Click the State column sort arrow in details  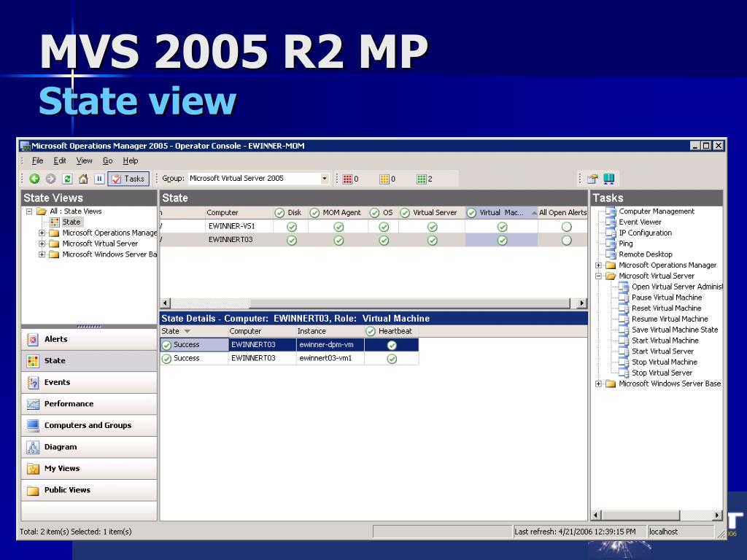coord(187,332)
